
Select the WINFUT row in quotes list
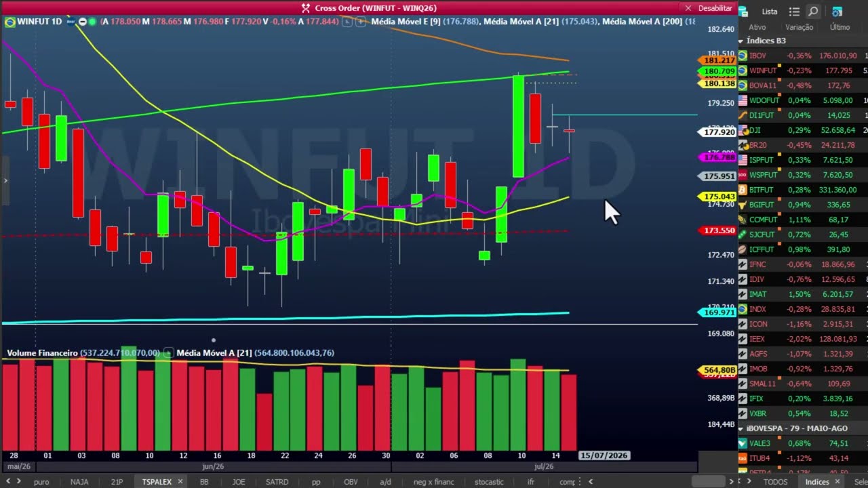(803, 70)
